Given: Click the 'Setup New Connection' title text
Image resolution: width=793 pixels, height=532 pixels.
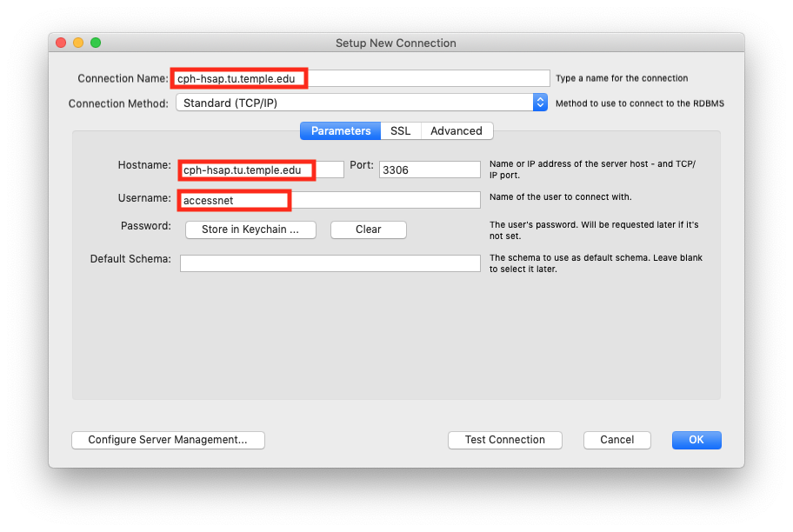Looking at the screenshot, I should click(x=396, y=43).
